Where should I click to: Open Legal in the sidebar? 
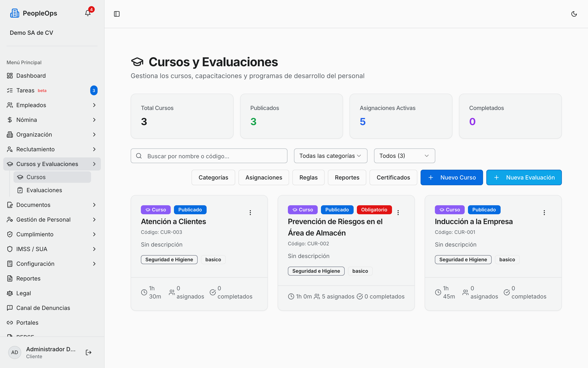52,293
